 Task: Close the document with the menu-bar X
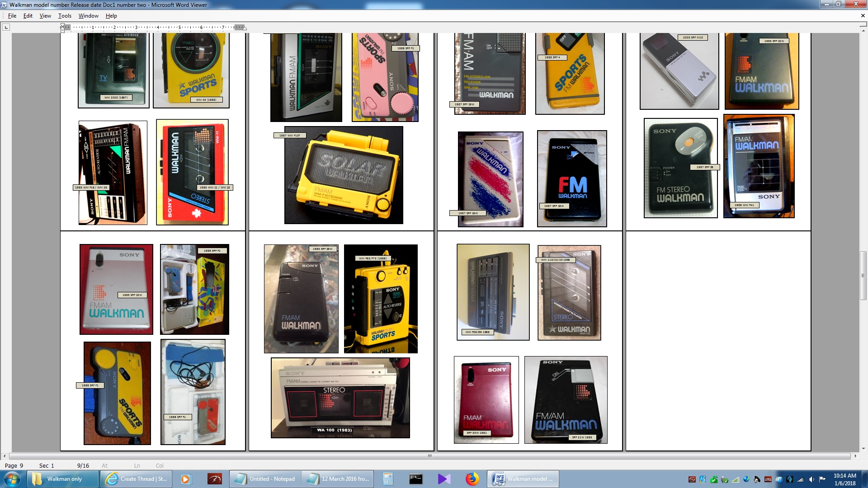point(863,16)
